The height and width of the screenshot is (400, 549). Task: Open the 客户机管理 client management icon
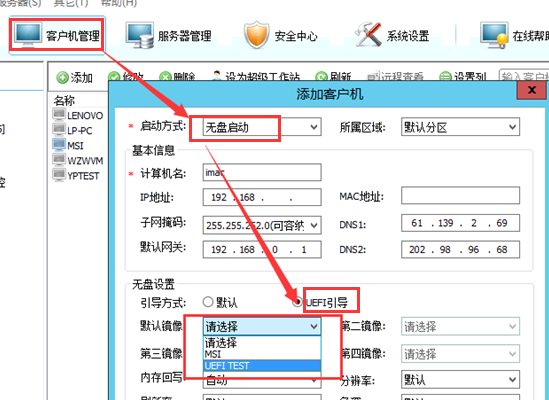[28, 35]
